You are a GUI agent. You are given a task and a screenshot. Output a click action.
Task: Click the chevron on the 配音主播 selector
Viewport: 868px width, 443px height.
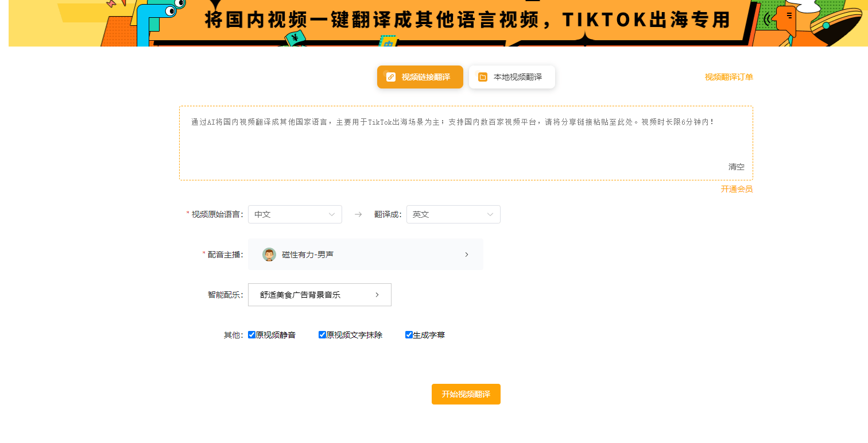pos(467,254)
